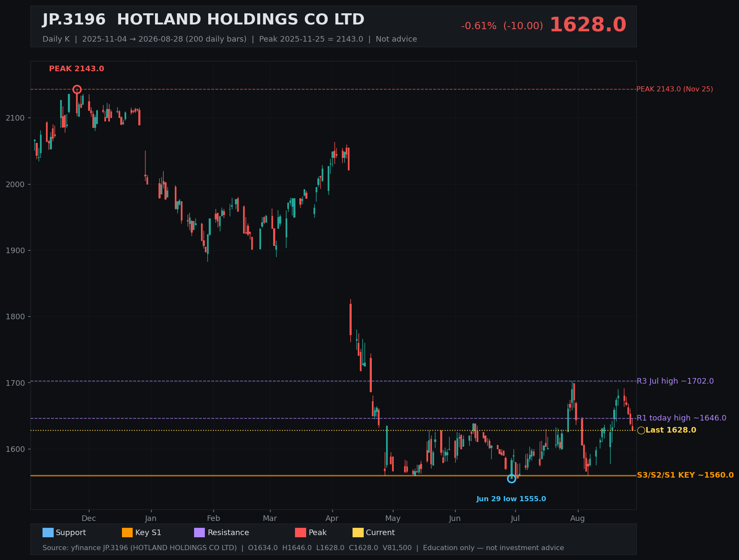This screenshot has width=739, height=560.
Task: Click the x-axis month label "Feb"
Action: tap(213, 518)
